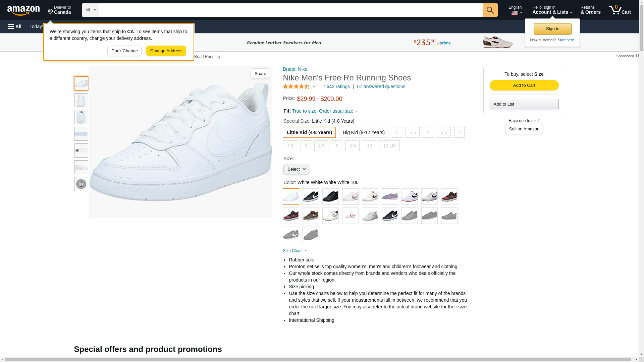Viewport: 644px width, 362px height.
Task: Open Returns & Orders
Action: [x=590, y=10]
